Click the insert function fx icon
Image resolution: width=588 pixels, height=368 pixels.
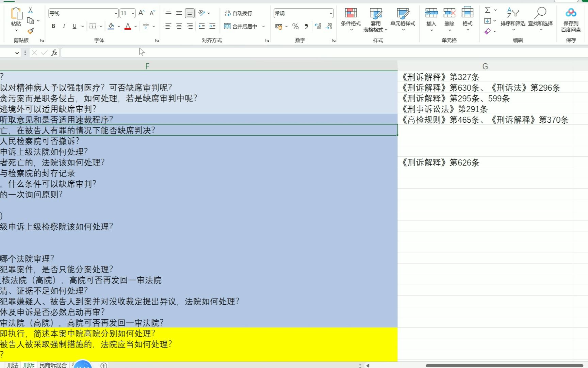click(54, 53)
